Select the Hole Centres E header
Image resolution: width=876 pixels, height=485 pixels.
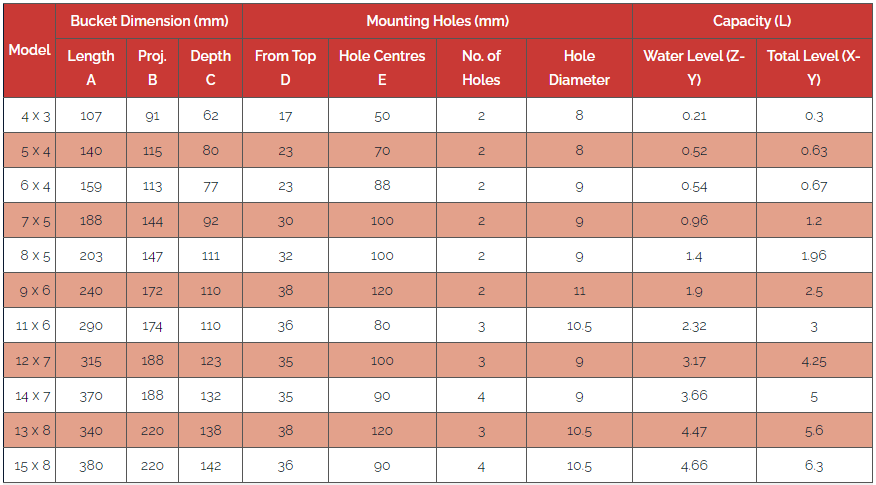point(382,68)
